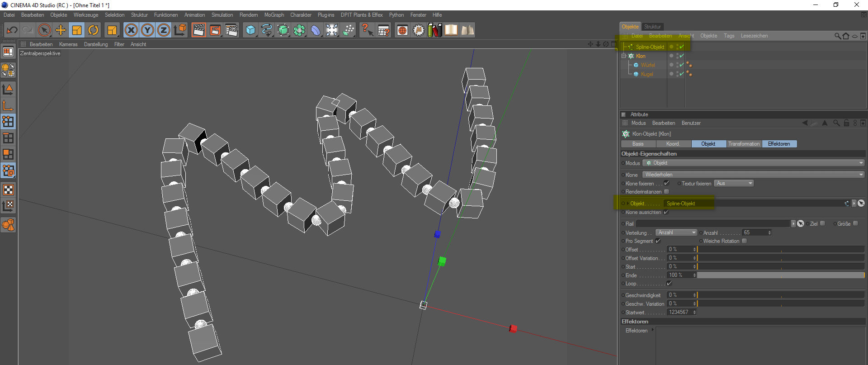
Task: Expand the Objekt link disclosure triangle
Action: [627, 204]
